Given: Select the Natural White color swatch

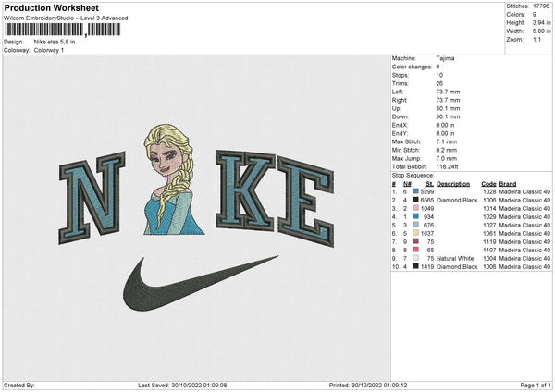Looking at the screenshot, I should 416,258.
